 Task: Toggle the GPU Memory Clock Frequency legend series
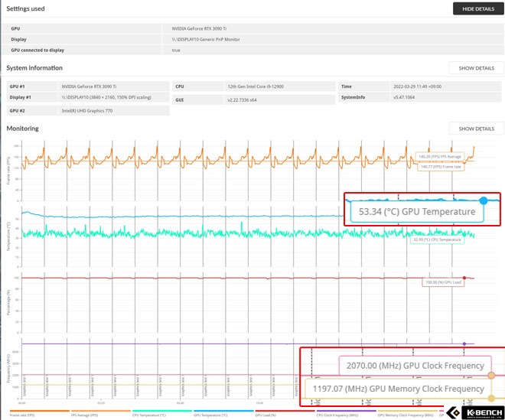pos(407,413)
